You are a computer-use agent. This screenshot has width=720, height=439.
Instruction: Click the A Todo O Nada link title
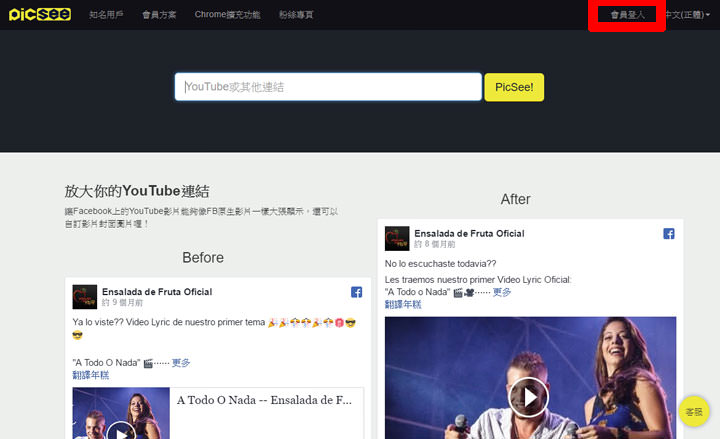pos(264,400)
